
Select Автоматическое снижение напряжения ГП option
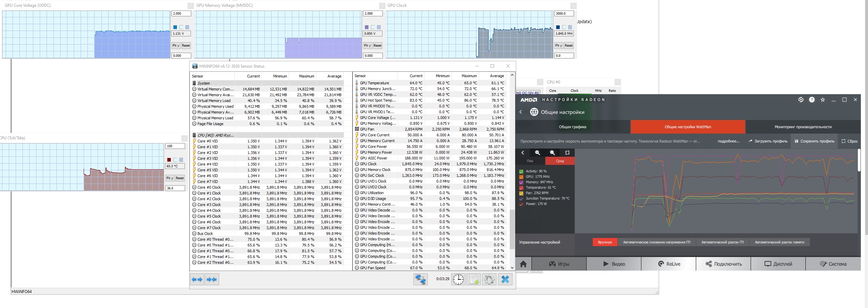[x=657, y=242]
